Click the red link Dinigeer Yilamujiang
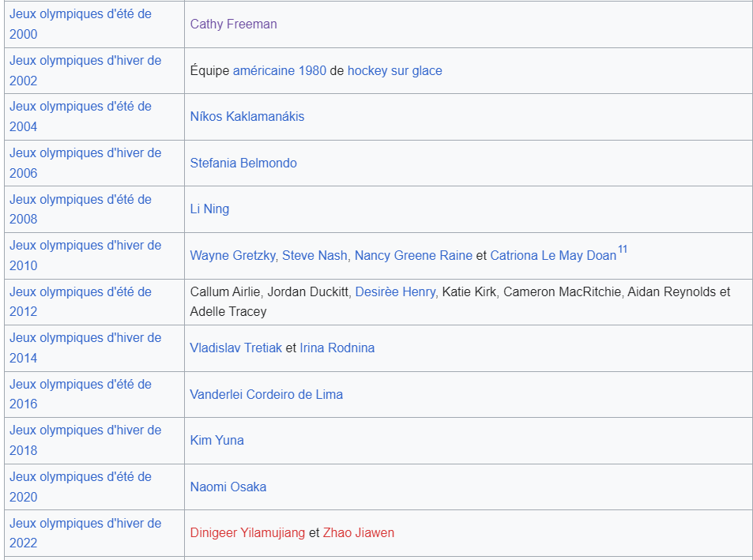Viewport: 753px width, 560px height. pyautogui.click(x=247, y=533)
